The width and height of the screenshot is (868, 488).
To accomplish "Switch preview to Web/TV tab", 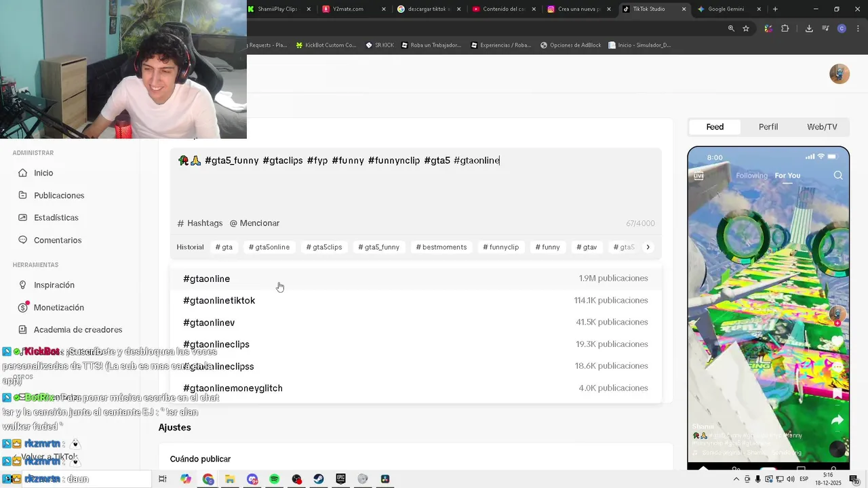I will 822,127.
